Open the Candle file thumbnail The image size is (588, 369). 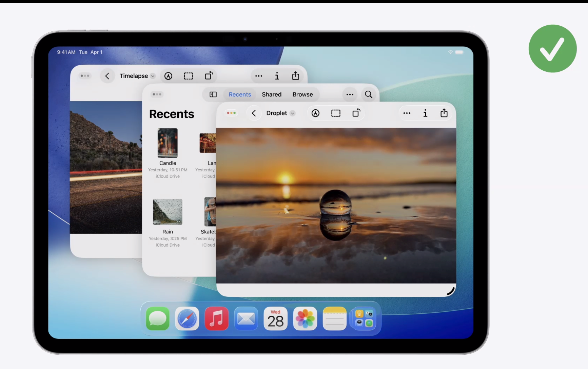(x=167, y=143)
